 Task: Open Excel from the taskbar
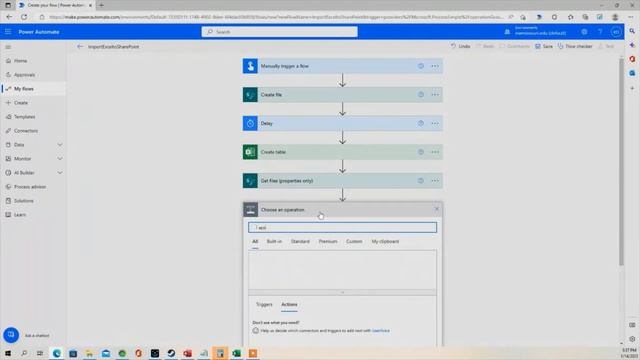(x=236, y=353)
